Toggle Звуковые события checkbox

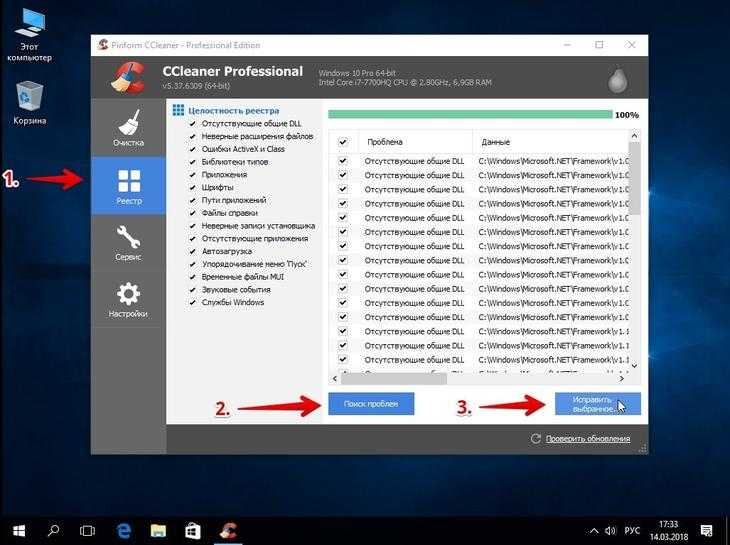coord(192,289)
